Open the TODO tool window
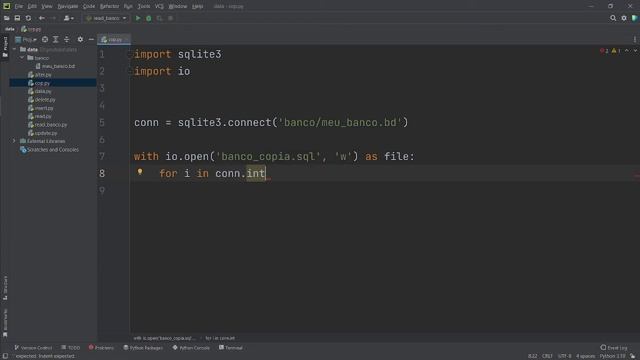This screenshot has height=360, width=640. click(70, 348)
